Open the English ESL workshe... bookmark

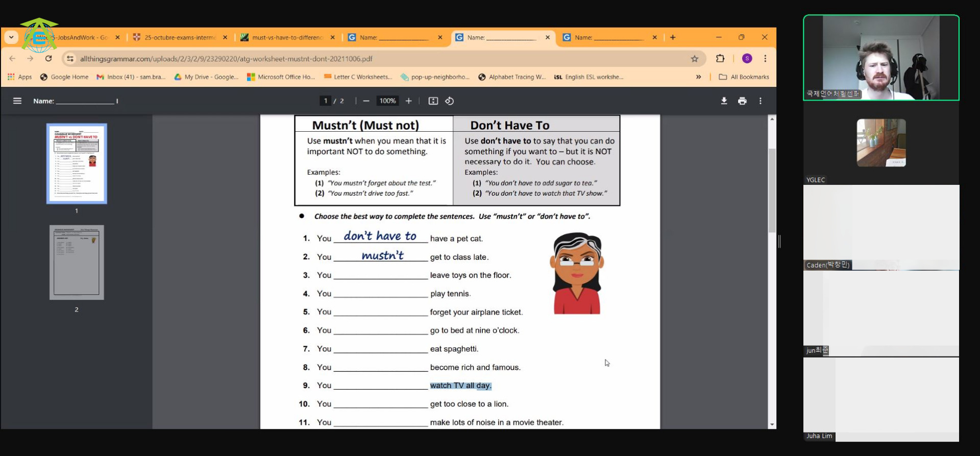[589, 77]
